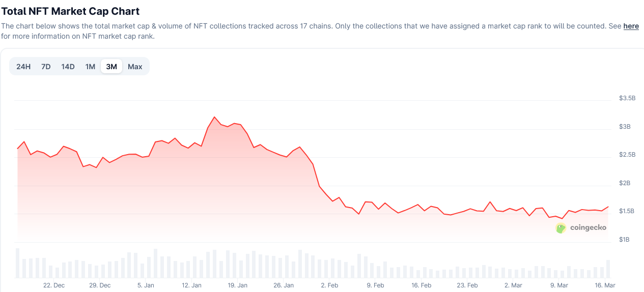Switch chart range to 24H
Screen dimensions: 644x292
click(23, 67)
